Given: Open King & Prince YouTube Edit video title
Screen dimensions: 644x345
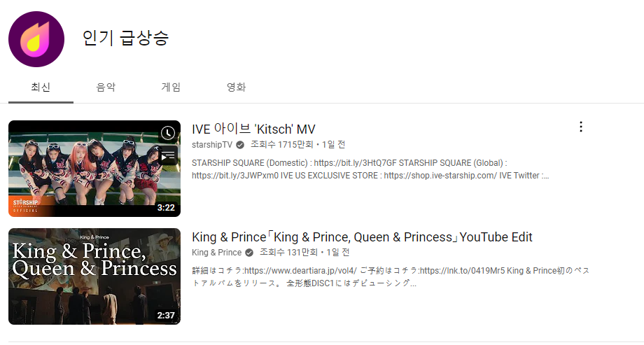Looking at the screenshot, I should pyautogui.click(x=362, y=237).
